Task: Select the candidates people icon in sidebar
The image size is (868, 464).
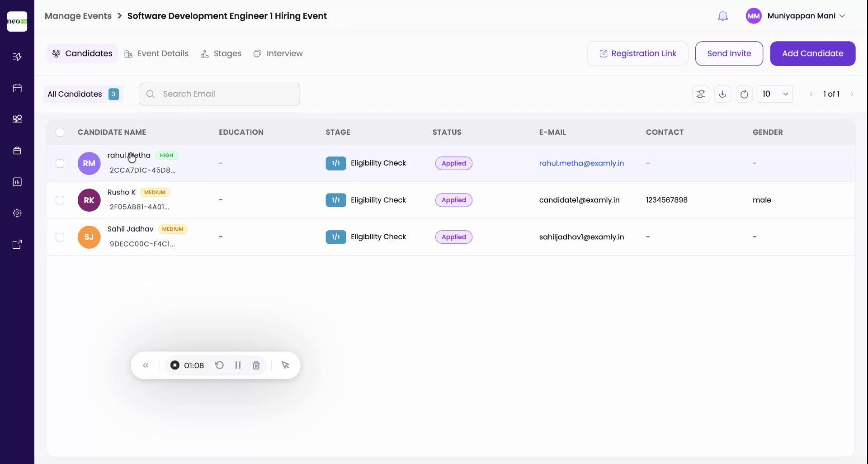Action: (17, 119)
